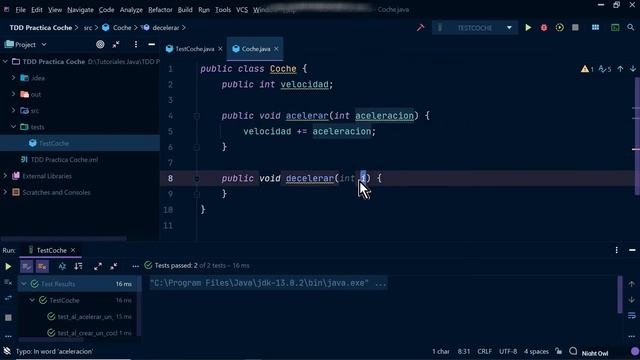Open the project structure grid icon
The image size is (640, 360).
(596, 28)
